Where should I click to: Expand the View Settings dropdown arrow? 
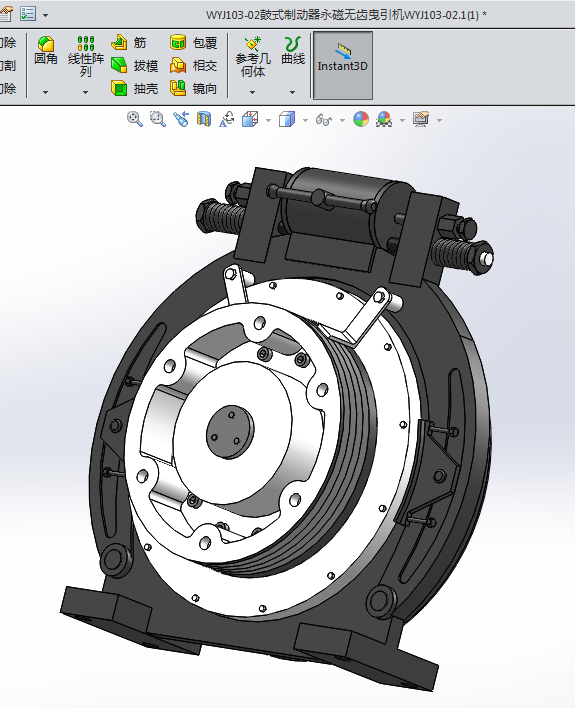click(x=439, y=120)
